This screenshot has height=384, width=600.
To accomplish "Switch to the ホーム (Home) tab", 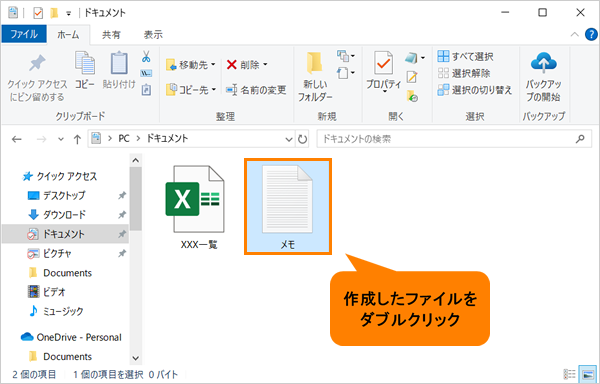I will tap(68, 35).
